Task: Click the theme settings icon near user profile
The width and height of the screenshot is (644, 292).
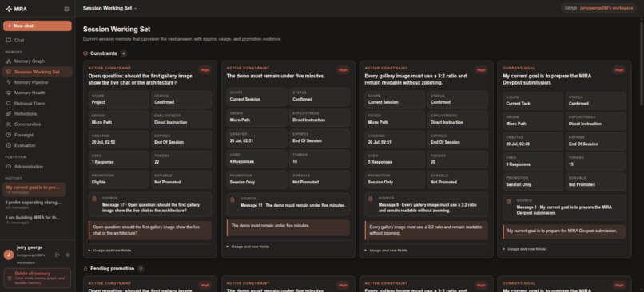Action: [67, 255]
